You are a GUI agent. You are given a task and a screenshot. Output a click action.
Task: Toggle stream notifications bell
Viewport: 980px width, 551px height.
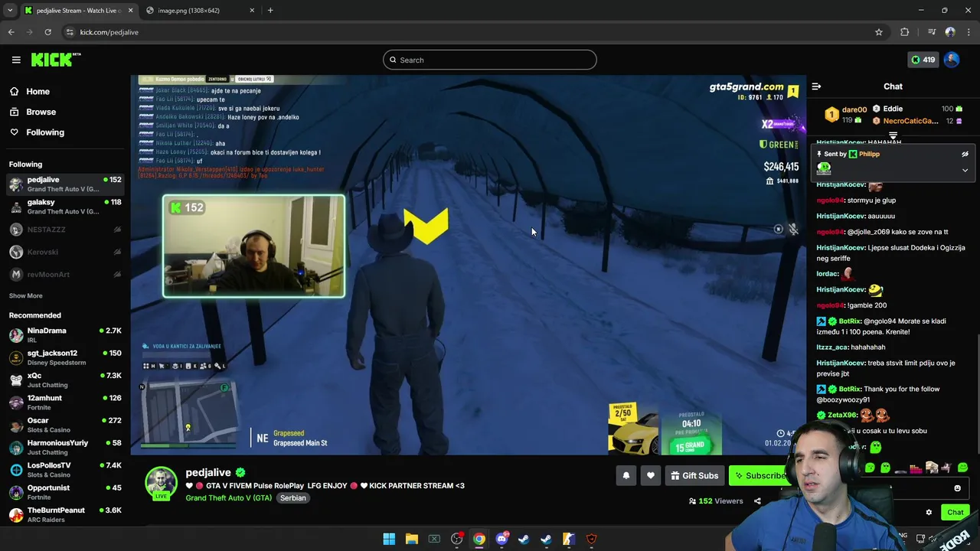pos(626,476)
